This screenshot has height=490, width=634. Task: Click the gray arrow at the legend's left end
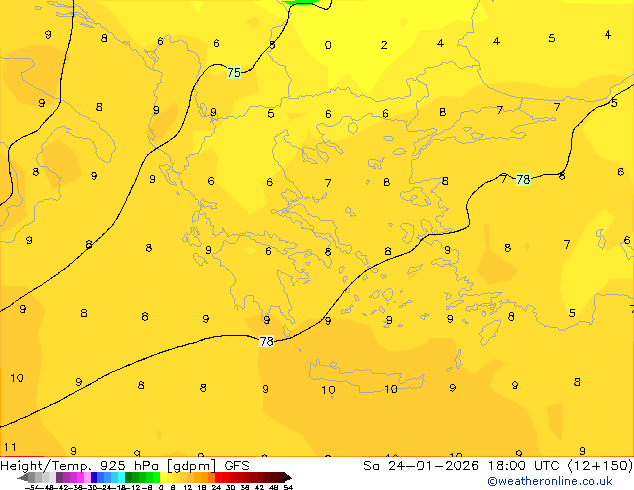pos(23,477)
